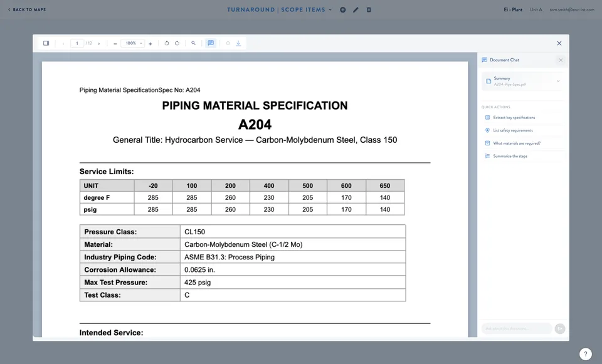
Task: Delete using the trash icon in header
Action: coord(369,9)
